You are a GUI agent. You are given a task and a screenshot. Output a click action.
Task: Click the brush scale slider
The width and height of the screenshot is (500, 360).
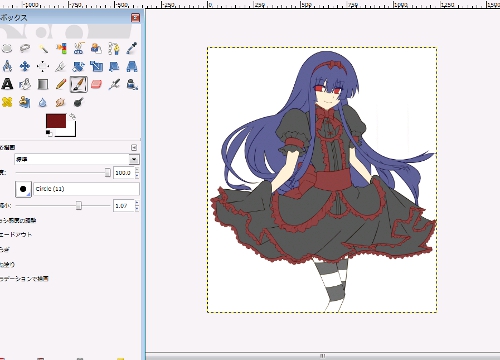tap(63, 205)
